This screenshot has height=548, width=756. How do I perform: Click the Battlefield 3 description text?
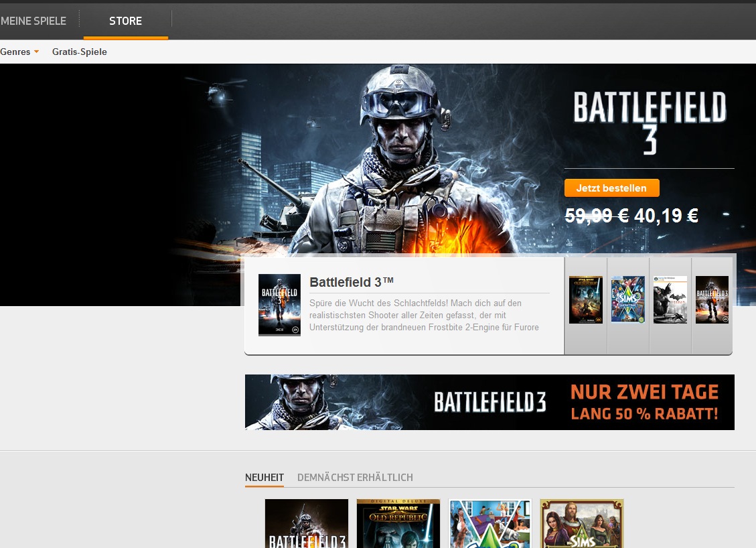(425, 315)
